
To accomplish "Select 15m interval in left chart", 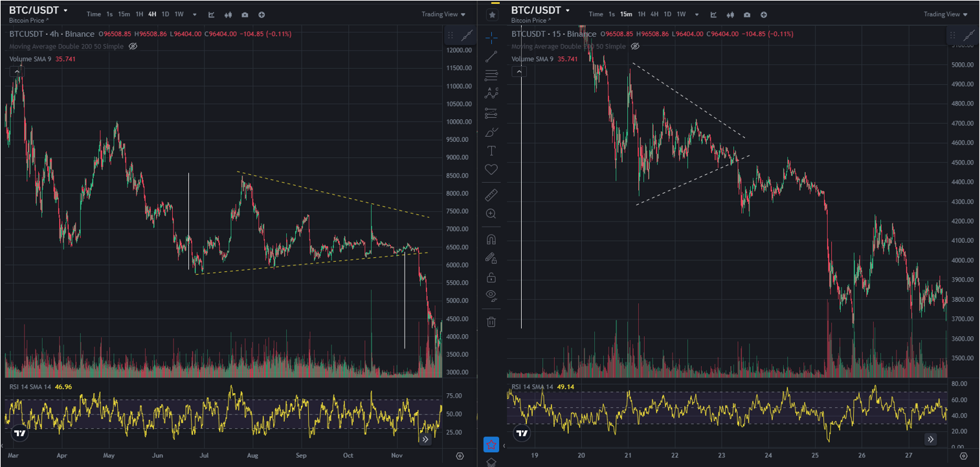I will (124, 14).
